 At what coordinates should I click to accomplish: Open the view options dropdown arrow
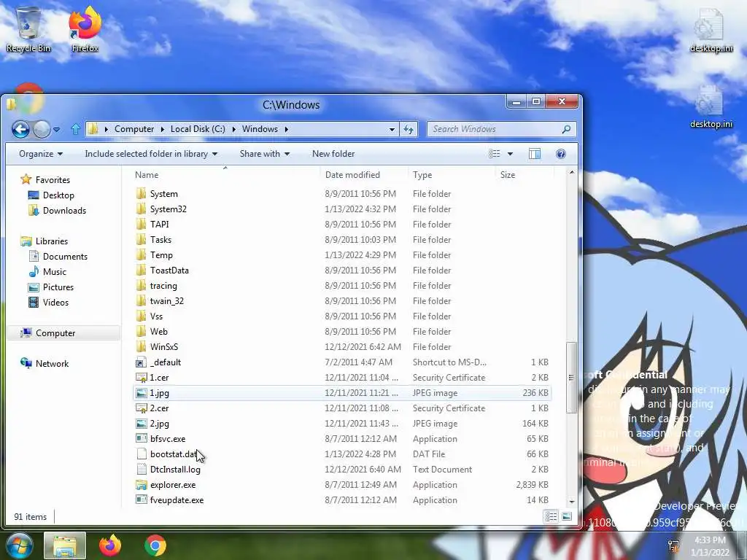coord(510,154)
